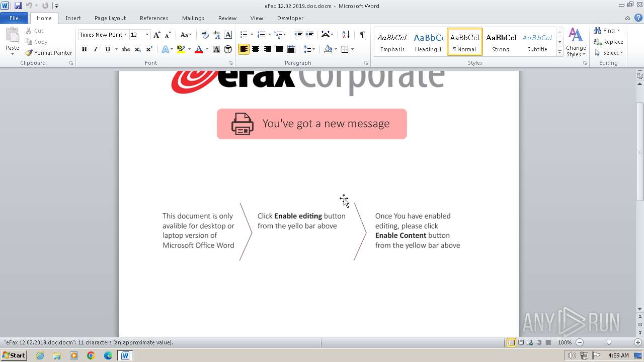Open the Select dropdown
Viewport: 644px width, 362px height.
[609, 53]
